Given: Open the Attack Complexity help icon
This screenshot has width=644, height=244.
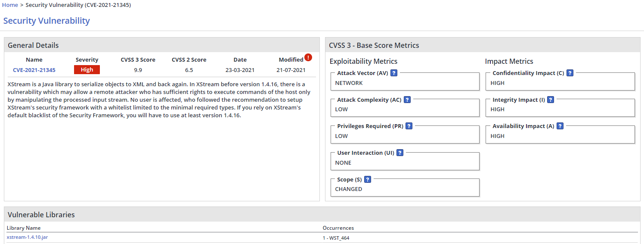Looking at the screenshot, I should tap(407, 100).
